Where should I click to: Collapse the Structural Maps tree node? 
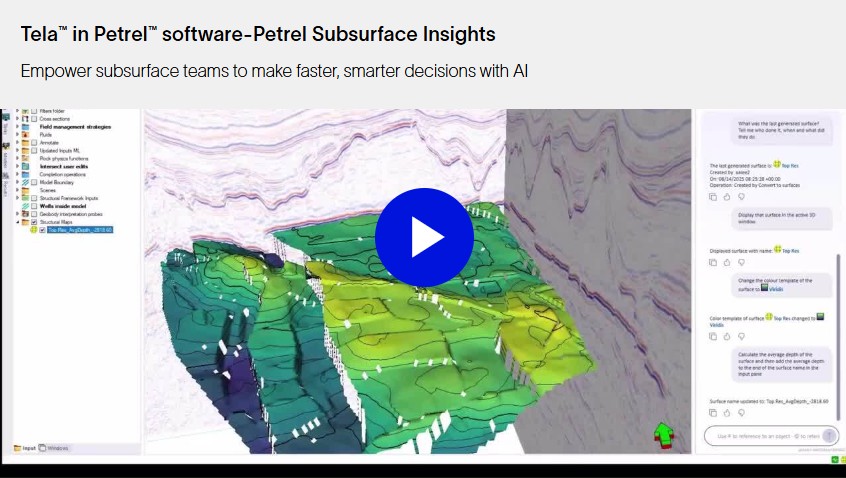17,222
